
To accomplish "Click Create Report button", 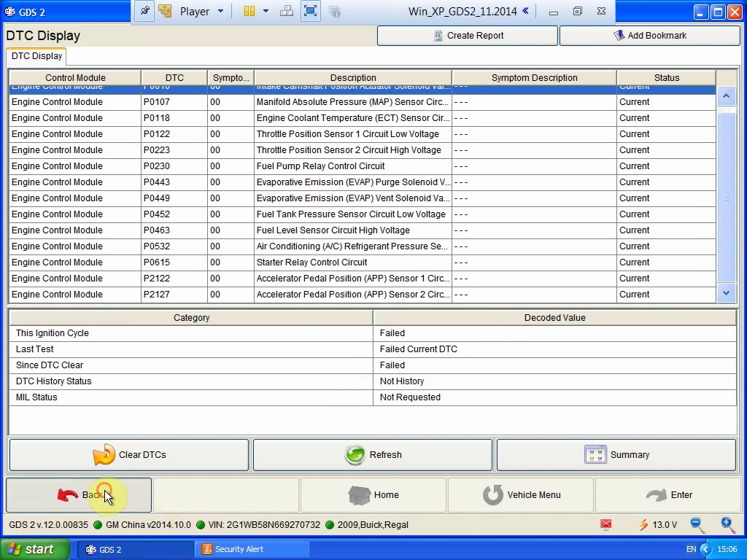I will [x=468, y=36].
